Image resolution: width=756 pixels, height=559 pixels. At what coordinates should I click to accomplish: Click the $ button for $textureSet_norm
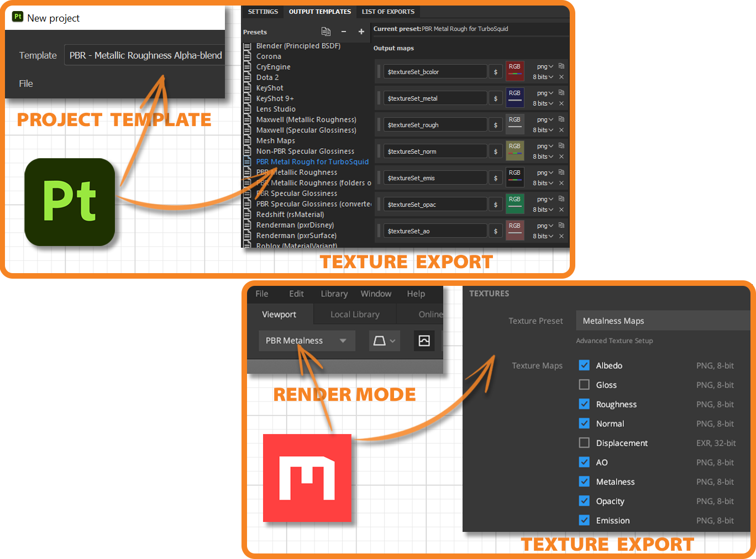[496, 151]
